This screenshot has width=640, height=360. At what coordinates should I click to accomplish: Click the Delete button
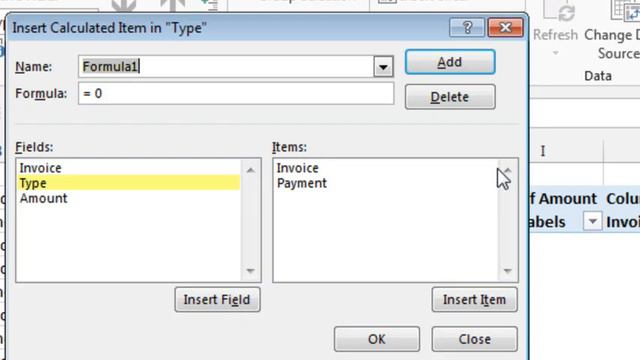(x=450, y=97)
